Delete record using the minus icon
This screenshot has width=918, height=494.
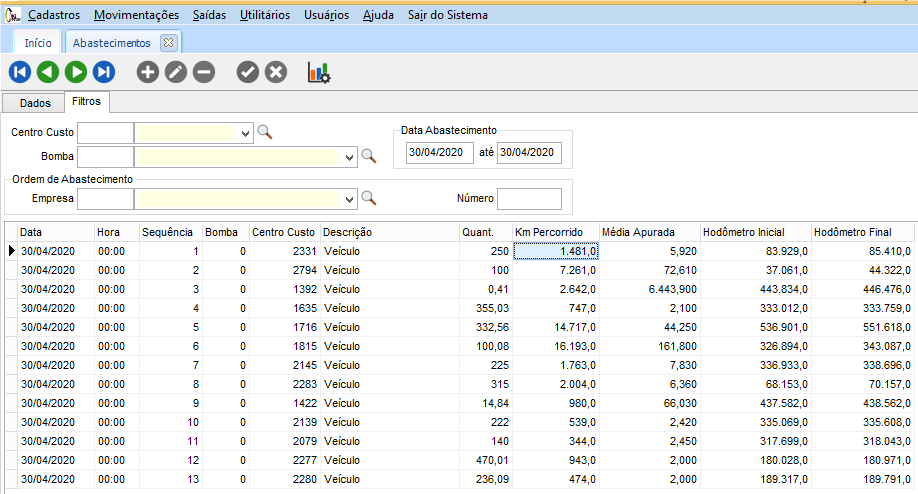(204, 72)
